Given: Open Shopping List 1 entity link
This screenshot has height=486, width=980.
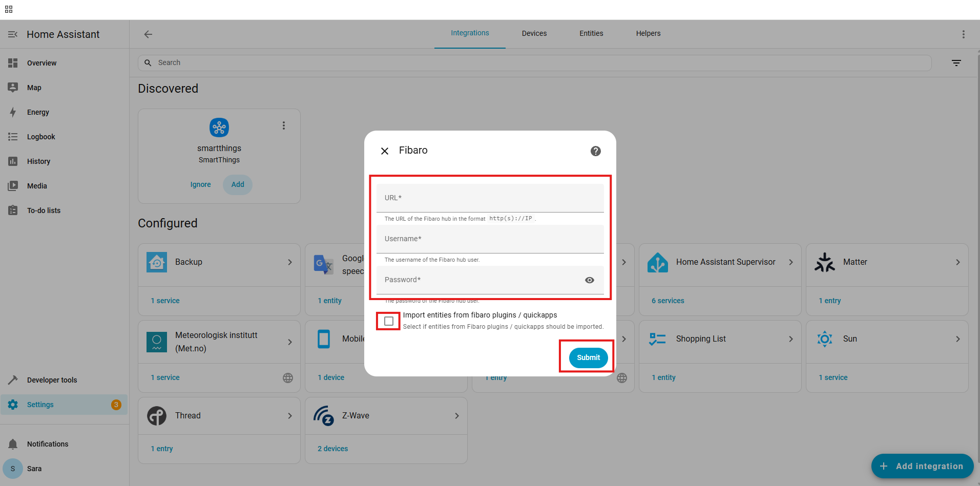Looking at the screenshot, I should click(663, 377).
